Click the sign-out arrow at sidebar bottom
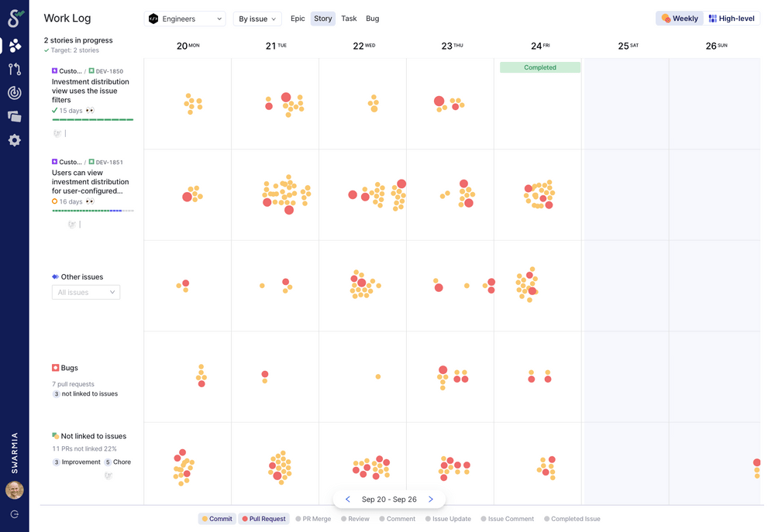 click(14, 512)
